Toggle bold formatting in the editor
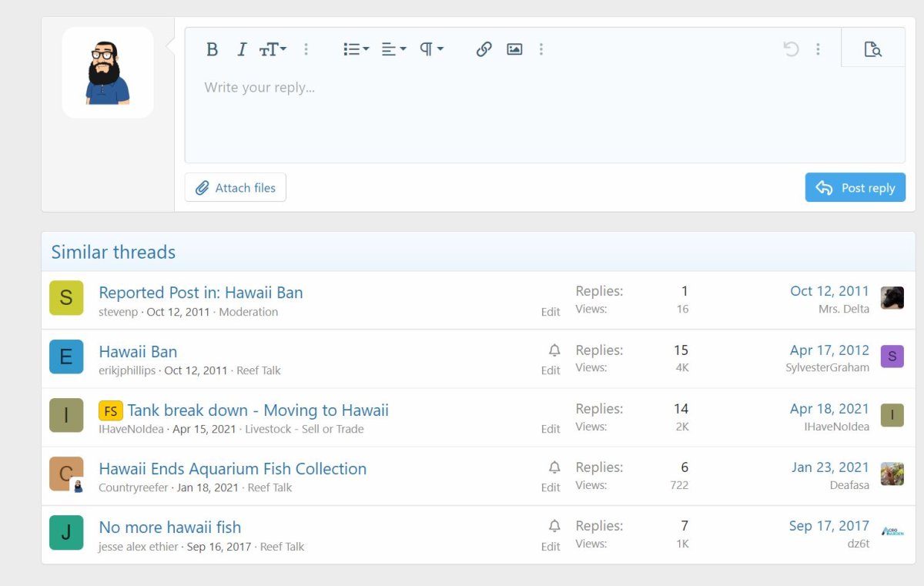924x586 pixels. tap(213, 49)
